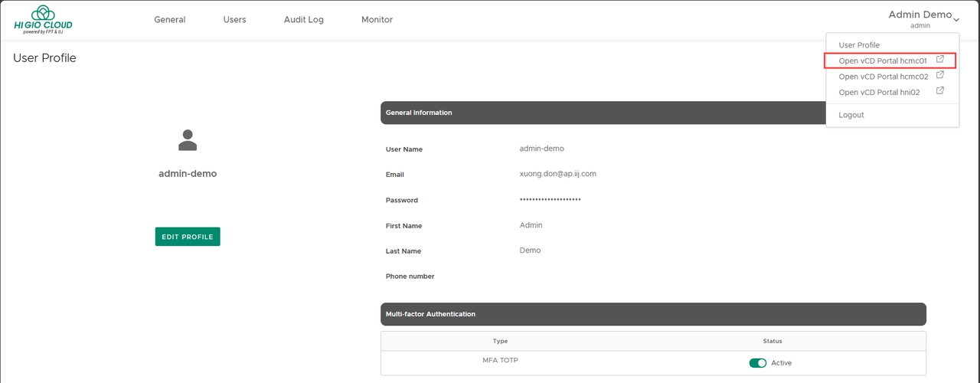Collapse menu using chevron beside Admin Demo
The height and width of the screenshot is (383, 980).
(x=956, y=19)
